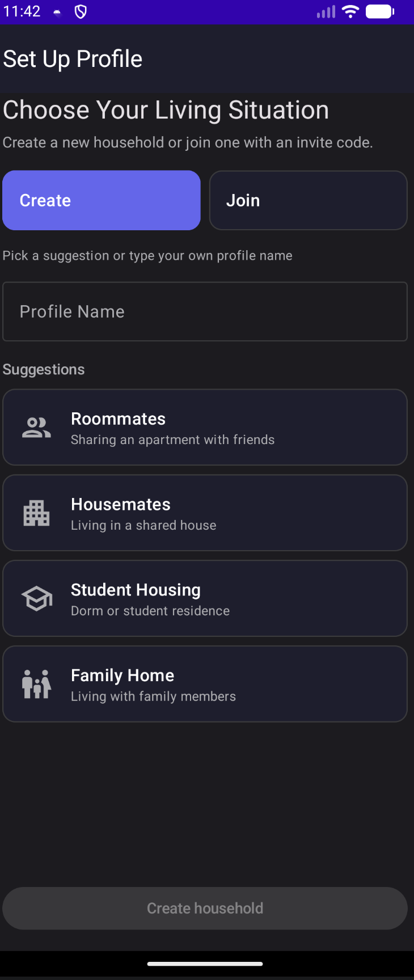Tap the Family Home family icon
414x980 pixels.
[36, 684]
